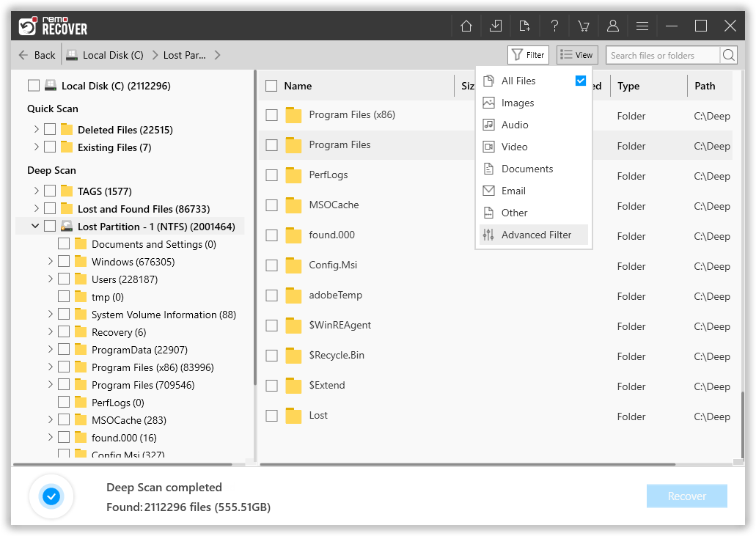Click the Other filter icon
756x536 pixels.
(x=488, y=213)
